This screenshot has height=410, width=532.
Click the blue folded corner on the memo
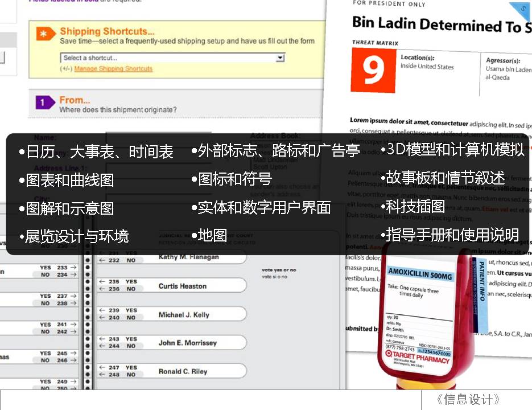(x=521, y=9)
